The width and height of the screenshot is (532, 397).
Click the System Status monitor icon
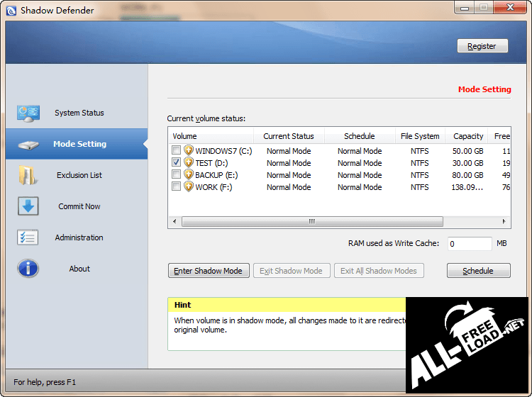(28, 113)
